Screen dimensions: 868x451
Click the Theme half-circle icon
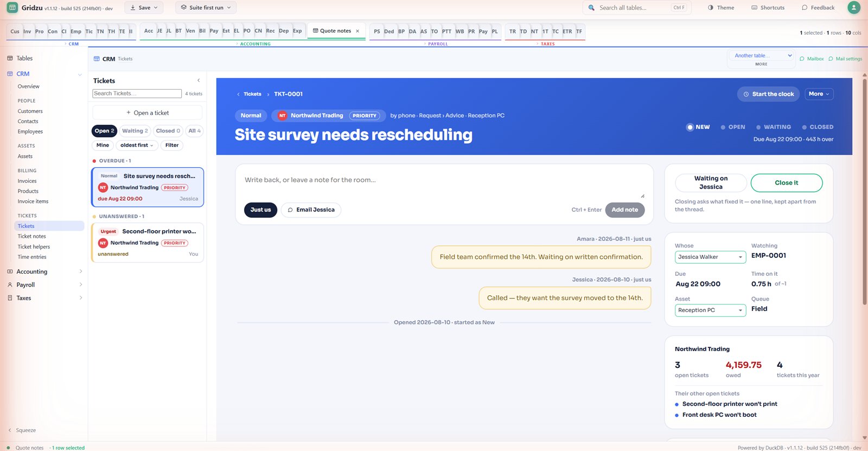pos(711,8)
